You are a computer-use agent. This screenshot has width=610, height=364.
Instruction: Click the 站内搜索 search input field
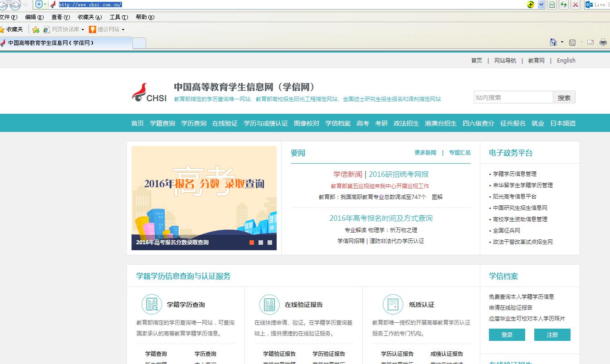pyautogui.click(x=513, y=97)
